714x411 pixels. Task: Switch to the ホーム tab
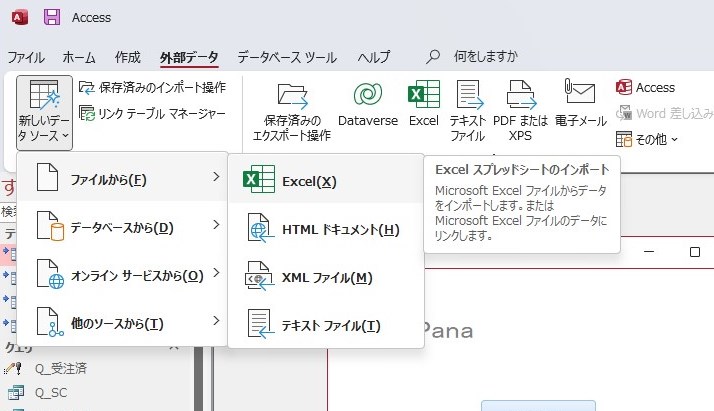[79, 57]
